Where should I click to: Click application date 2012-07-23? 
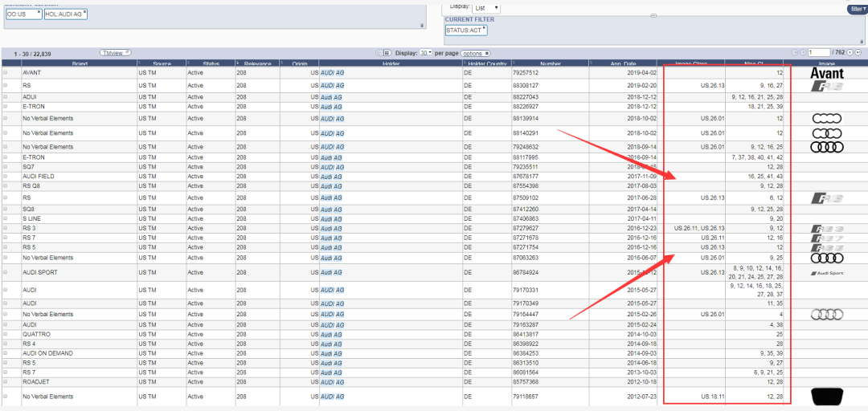pos(643,397)
